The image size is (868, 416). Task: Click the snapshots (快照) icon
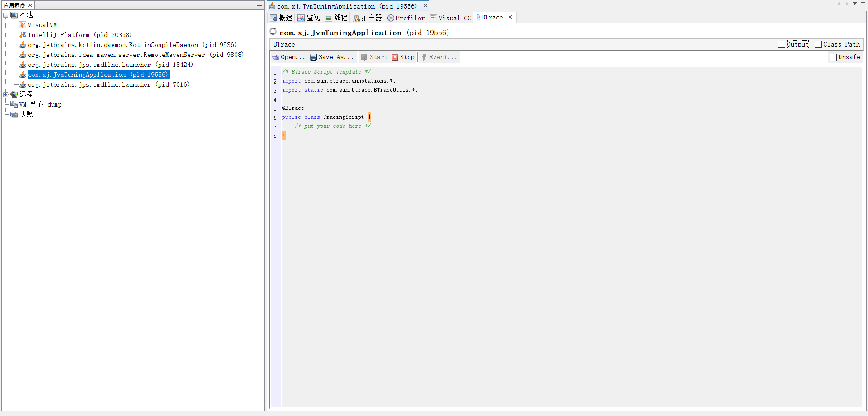click(x=14, y=114)
